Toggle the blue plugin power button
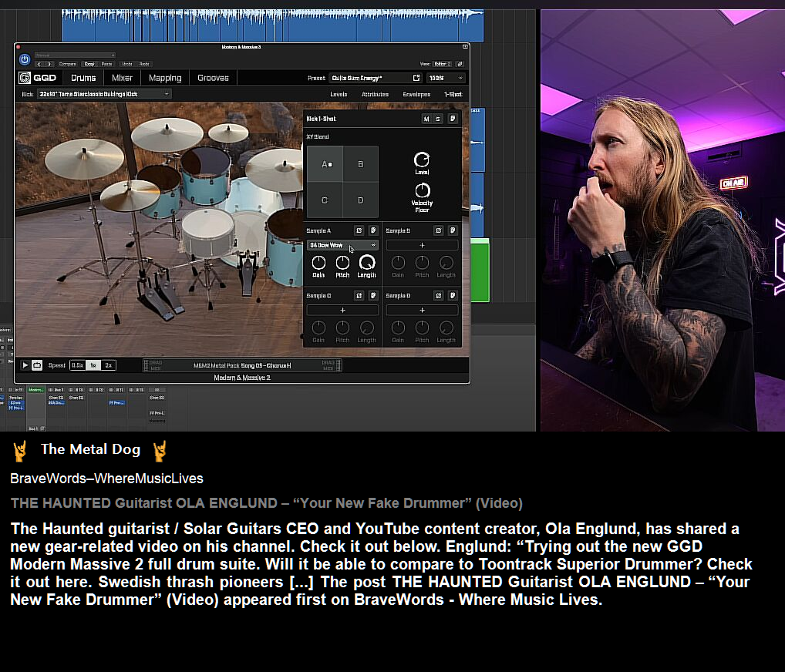 (25, 59)
